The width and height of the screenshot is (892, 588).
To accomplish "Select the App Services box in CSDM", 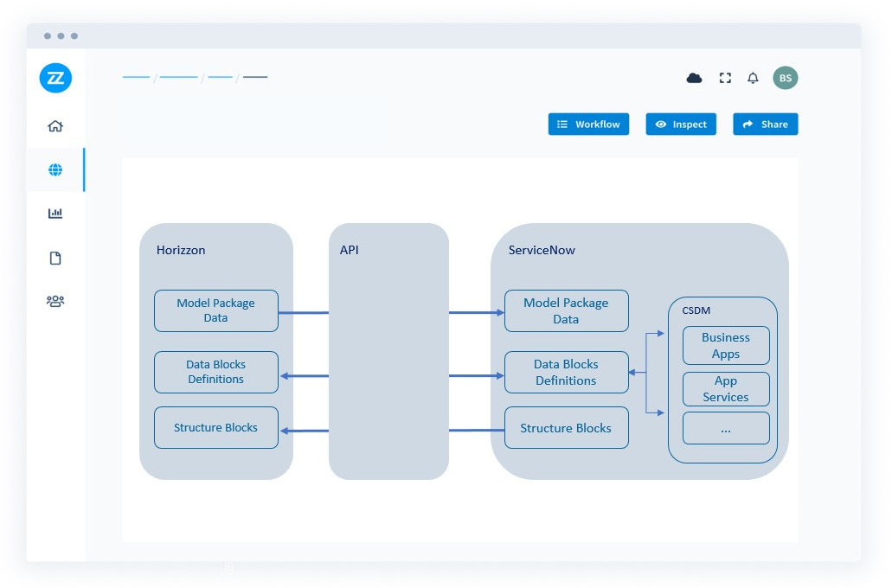I will (726, 389).
